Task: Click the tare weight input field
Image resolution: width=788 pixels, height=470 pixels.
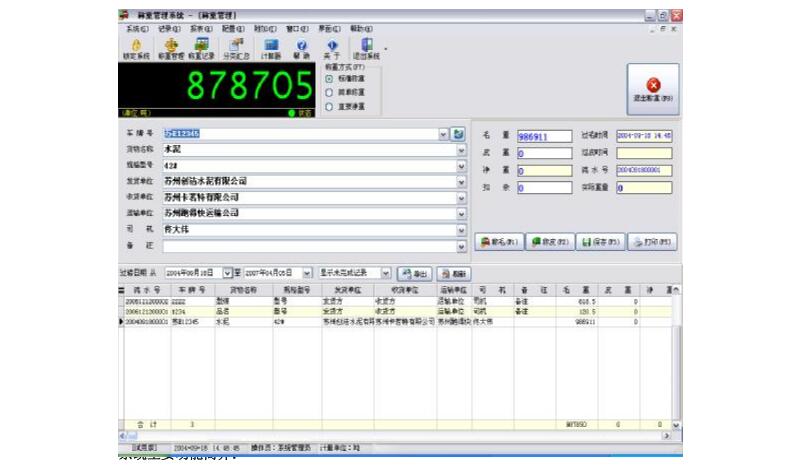Action: point(545,153)
